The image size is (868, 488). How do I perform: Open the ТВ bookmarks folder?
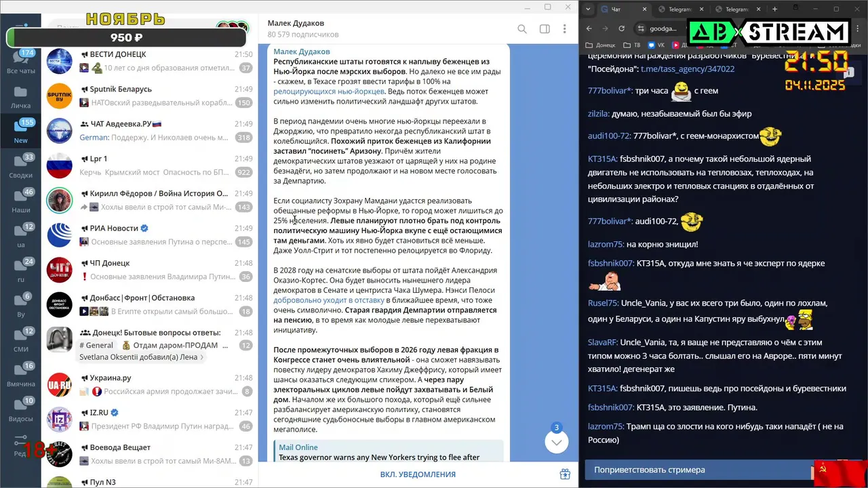pos(631,45)
